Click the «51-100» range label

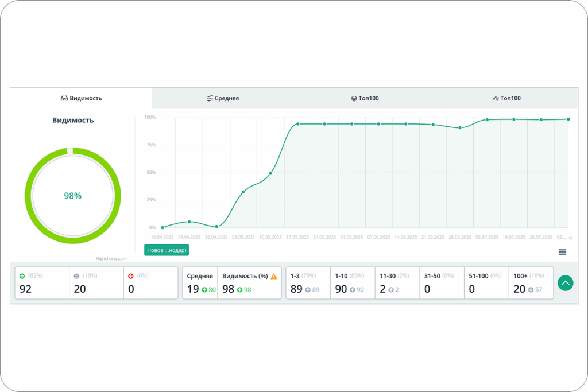[x=478, y=276]
